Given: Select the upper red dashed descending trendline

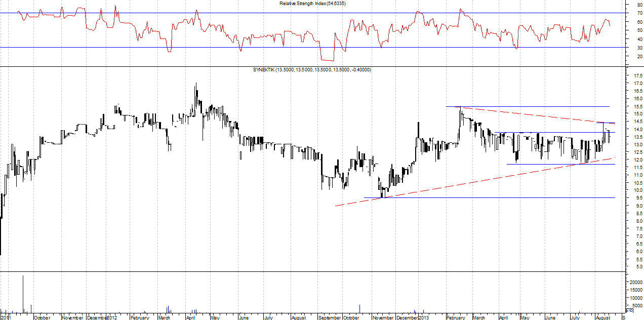Looking at the screenshot, I should (x=532, y=114).
